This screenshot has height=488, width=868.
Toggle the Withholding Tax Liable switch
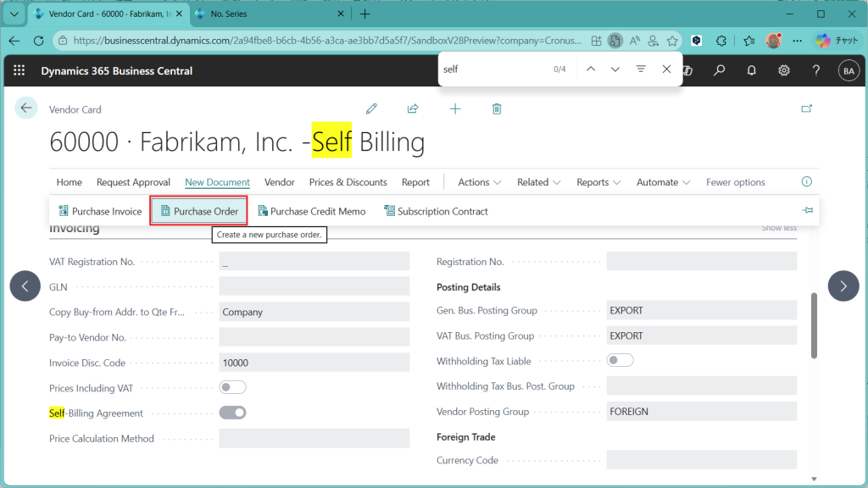point(620,360)
